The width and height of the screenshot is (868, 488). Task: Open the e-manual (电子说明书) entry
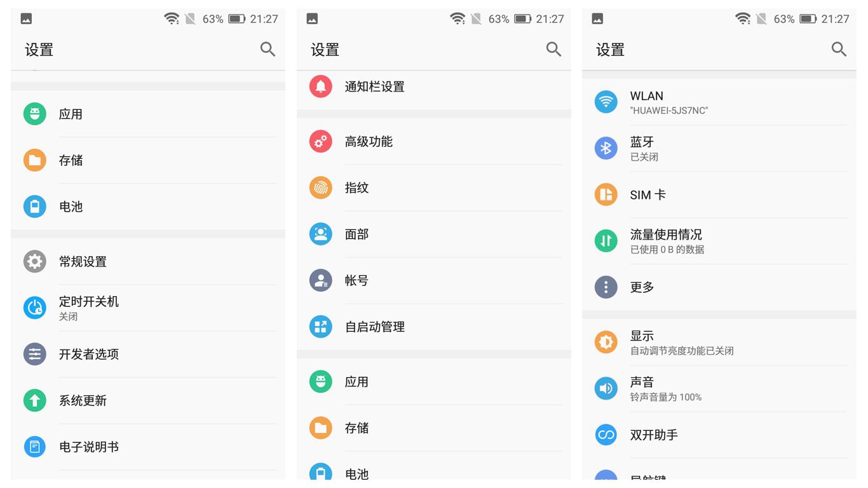tap(35, 447)
